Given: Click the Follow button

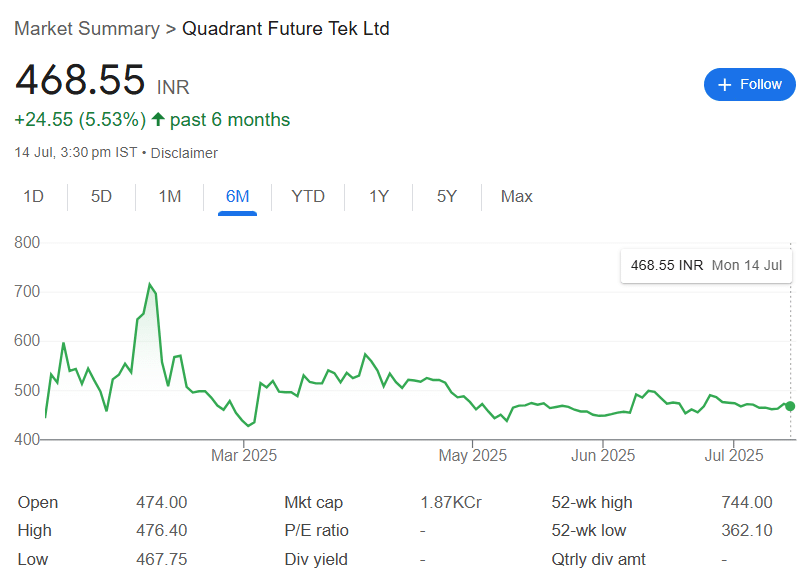Looking at the screenshot, I should pyautogui.click(x=749, y=85).
